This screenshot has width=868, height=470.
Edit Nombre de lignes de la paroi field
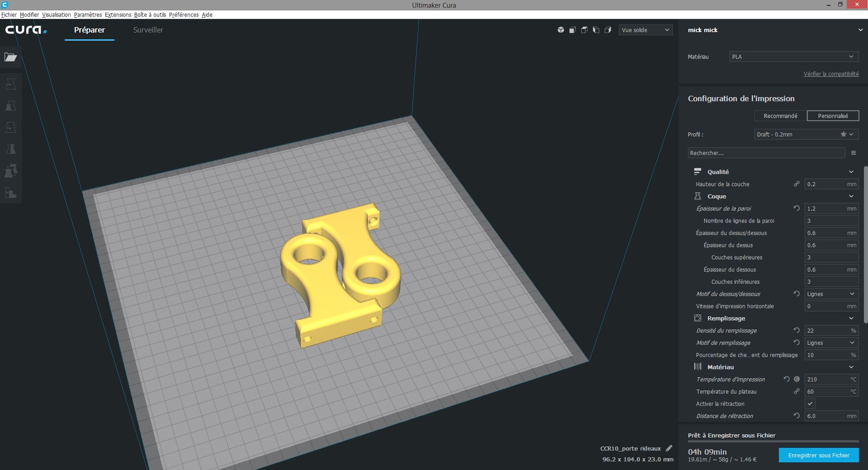[831, 221]
